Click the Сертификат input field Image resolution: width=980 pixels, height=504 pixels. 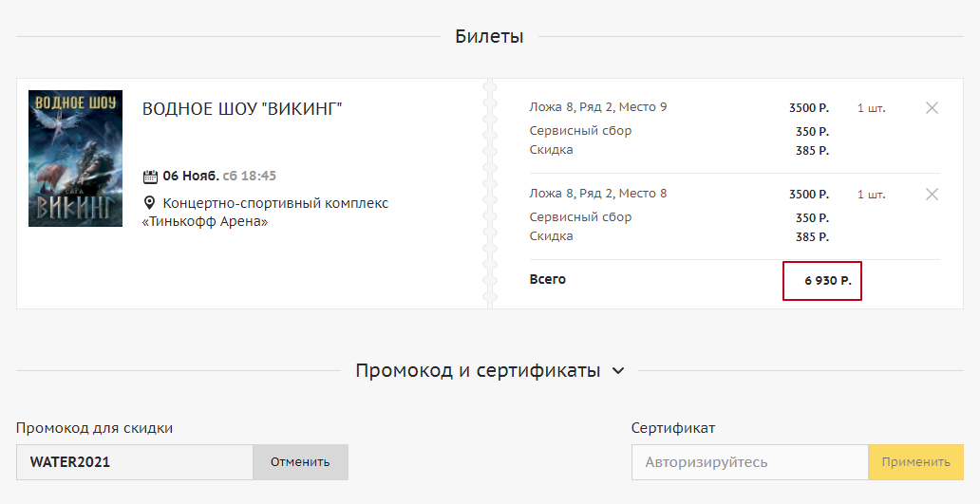click(x=749, y=462)
